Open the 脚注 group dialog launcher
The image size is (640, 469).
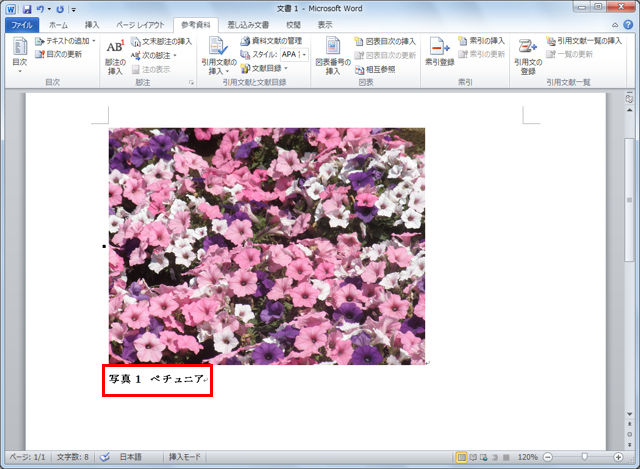(191, 83)
